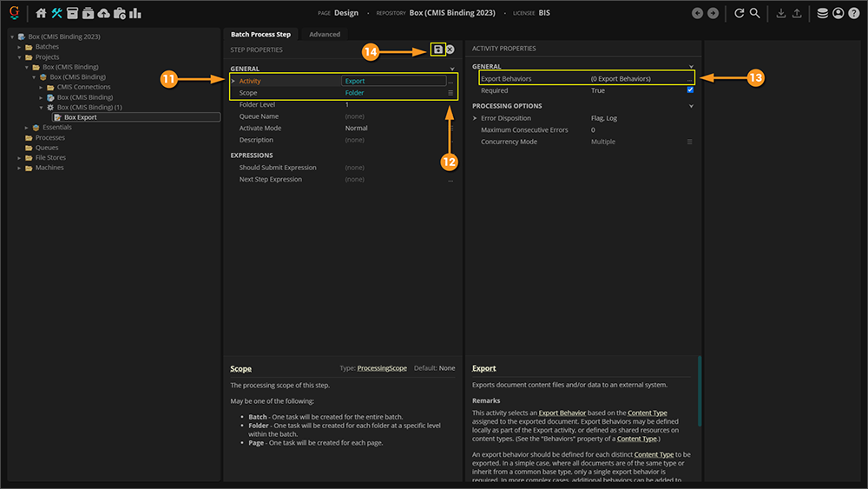Open the help question mark icon

853,13
